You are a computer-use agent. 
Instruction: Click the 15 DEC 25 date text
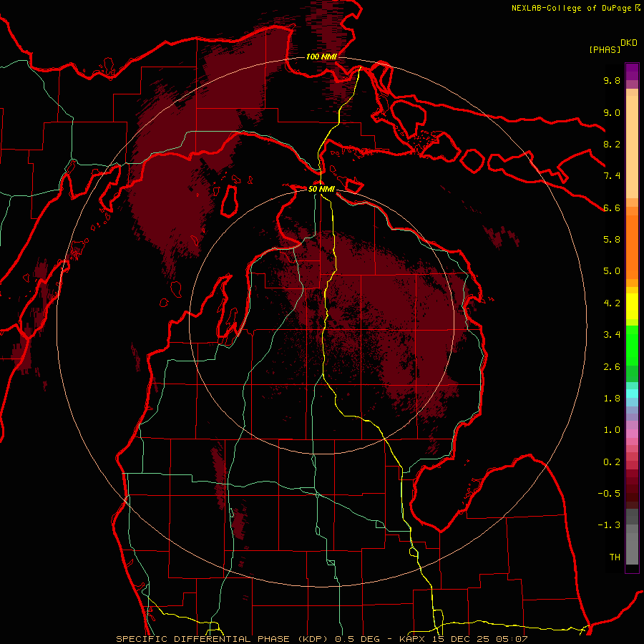462,639
